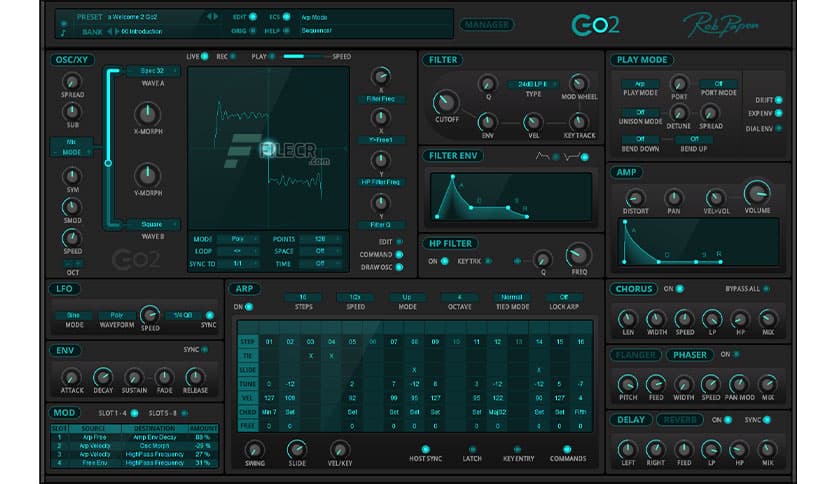Open the WAVE A waveform selector

coord(152,71)
